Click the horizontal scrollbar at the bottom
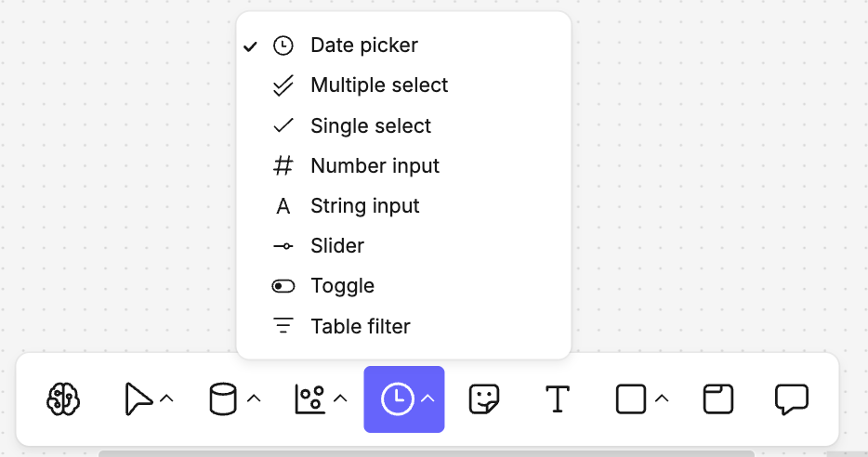The image size is (868, 457). 426,453
